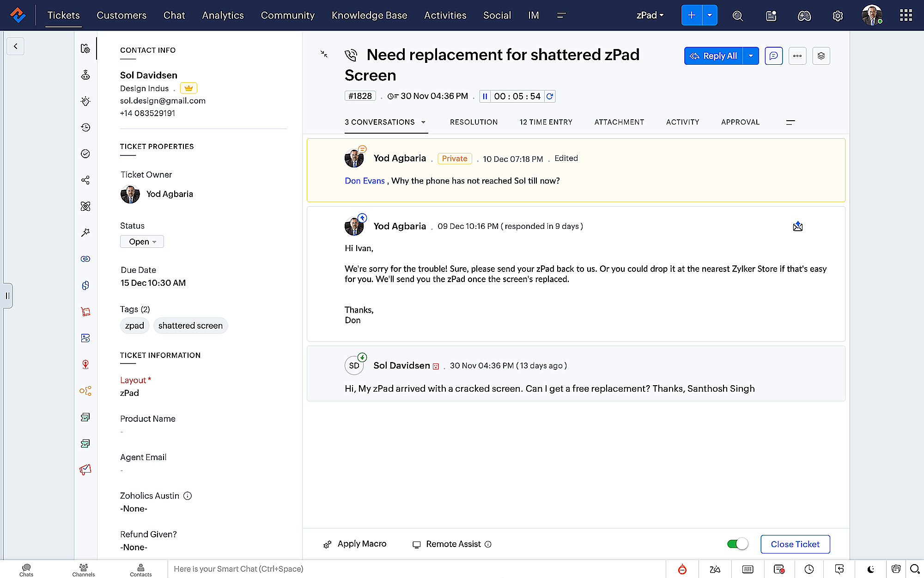Click the Close Ticket button
The width and height of the screenshot is (924, 578).
pos(795,544)
